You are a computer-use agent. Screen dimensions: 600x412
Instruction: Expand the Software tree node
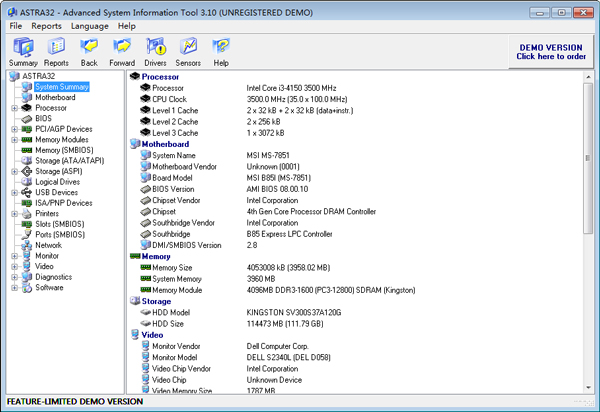coord(15,288)
